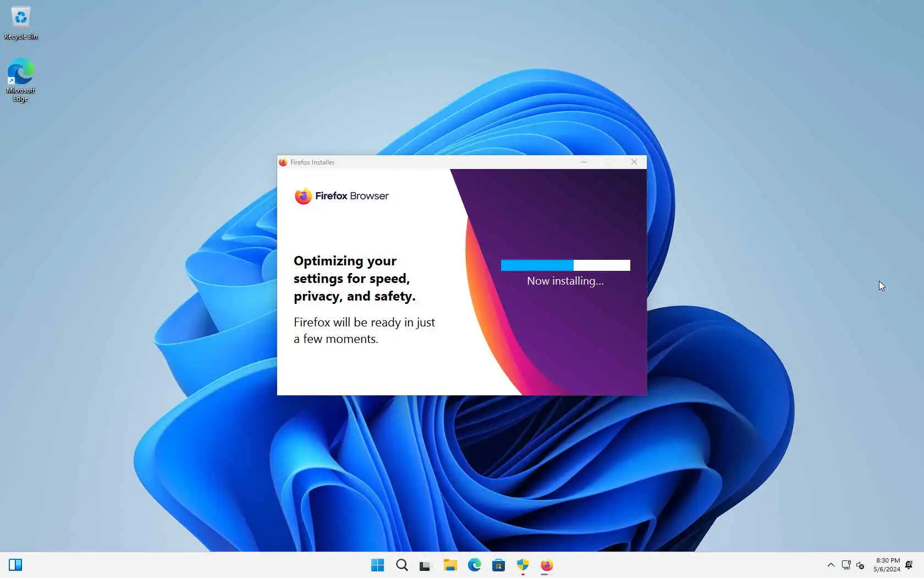Screen dimensions: 924x578
Task: Open the Widgets panel from the taskbar
Action: point(15,565)
